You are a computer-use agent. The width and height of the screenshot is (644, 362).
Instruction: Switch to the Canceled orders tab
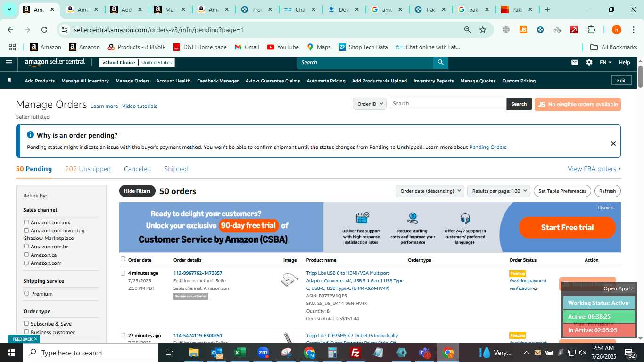click(137, 169)
